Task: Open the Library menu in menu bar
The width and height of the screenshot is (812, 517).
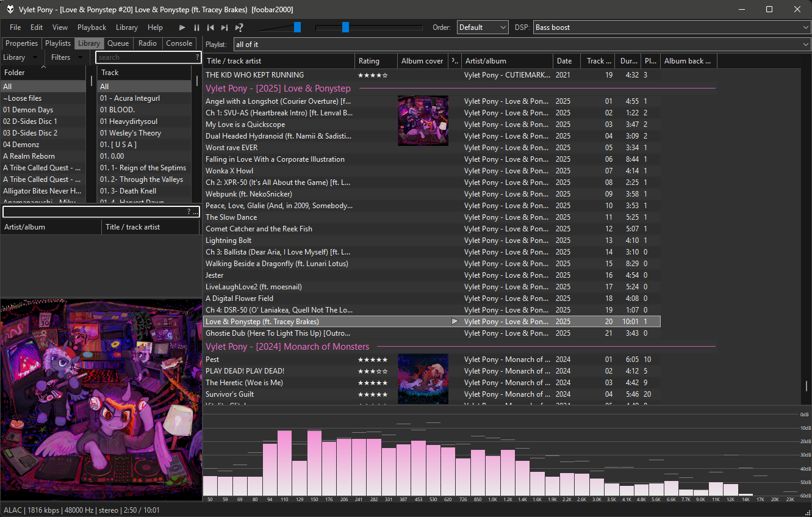Action: 127,27
